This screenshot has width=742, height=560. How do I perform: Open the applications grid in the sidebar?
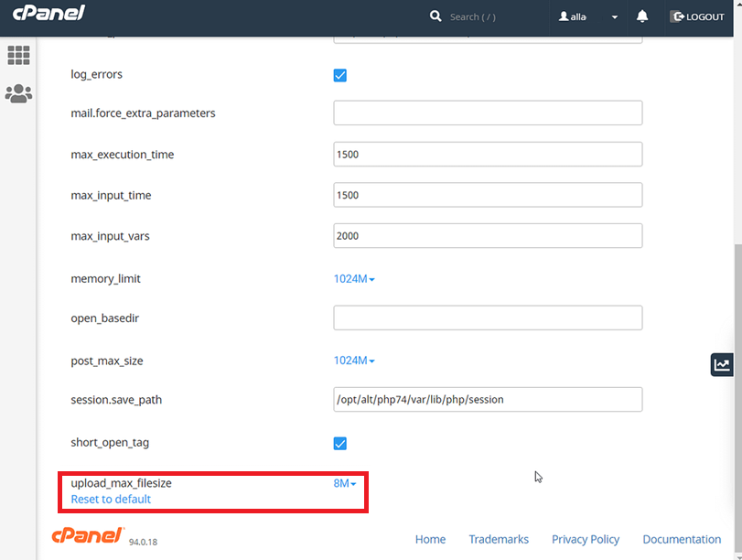(x=17, y=56)
